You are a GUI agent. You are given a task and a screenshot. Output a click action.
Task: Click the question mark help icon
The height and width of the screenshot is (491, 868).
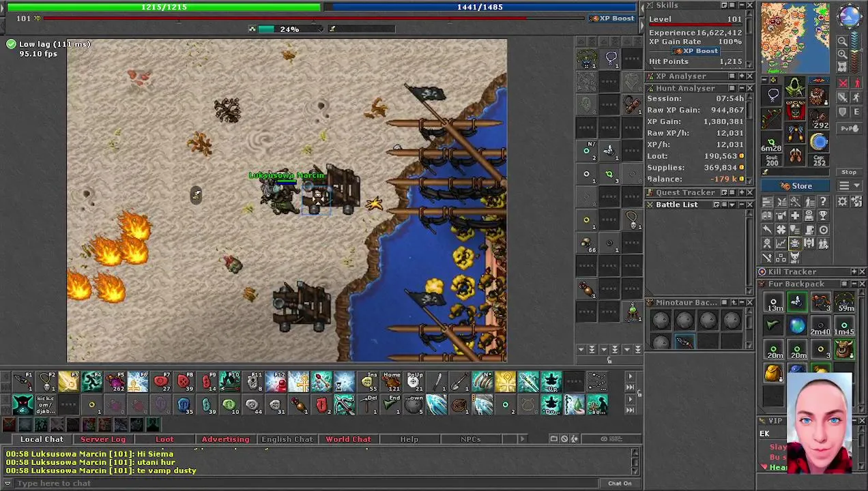(x=824, y=202)
